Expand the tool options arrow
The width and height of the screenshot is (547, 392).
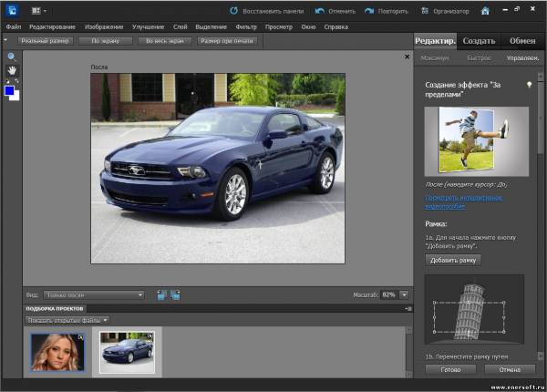click(5, 40)
